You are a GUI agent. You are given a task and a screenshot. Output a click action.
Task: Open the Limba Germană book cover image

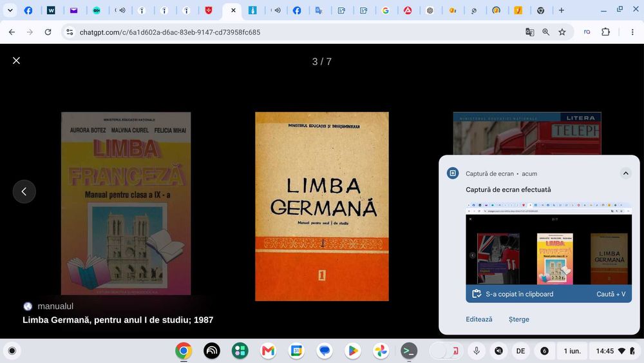(321, 206)
